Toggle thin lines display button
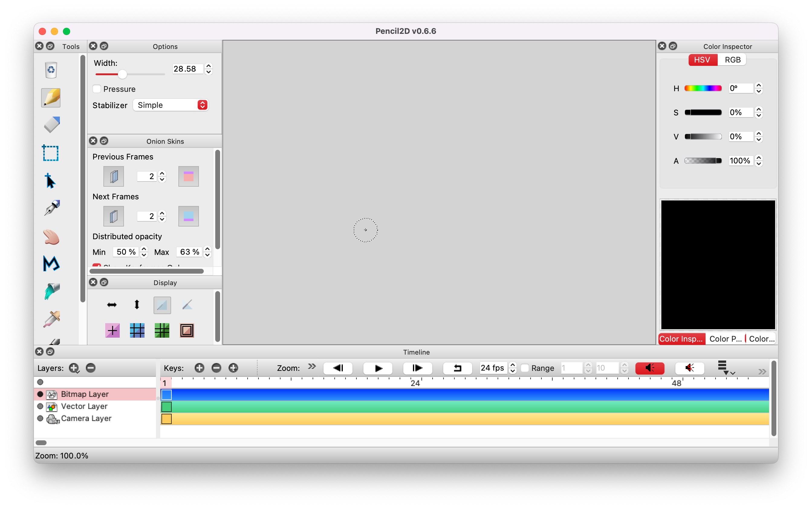The width and height of the screenshot is (812, 508). point(162,305)
